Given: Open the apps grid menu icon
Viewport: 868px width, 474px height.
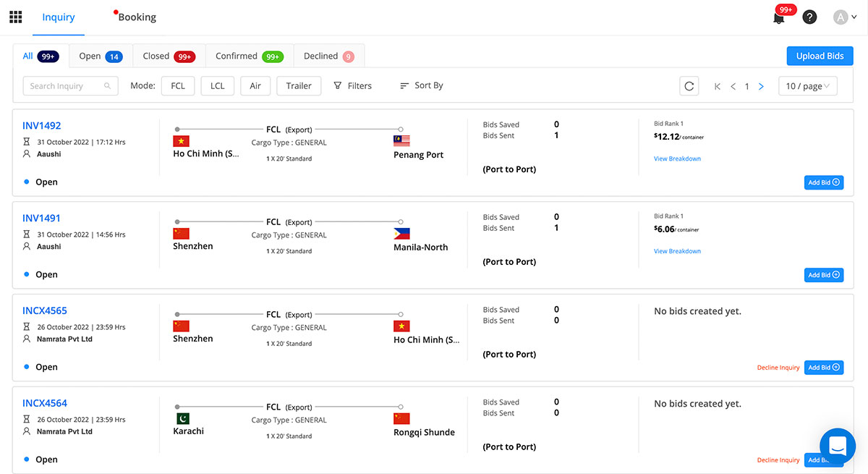Looking at the screenshot, I should (15, 17).
